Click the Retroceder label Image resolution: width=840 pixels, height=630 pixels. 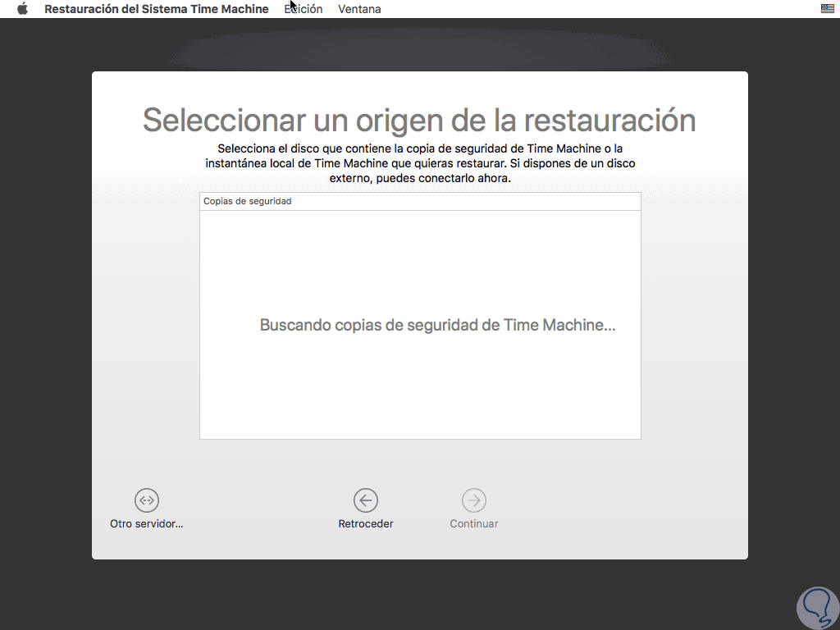pos(366,524)
